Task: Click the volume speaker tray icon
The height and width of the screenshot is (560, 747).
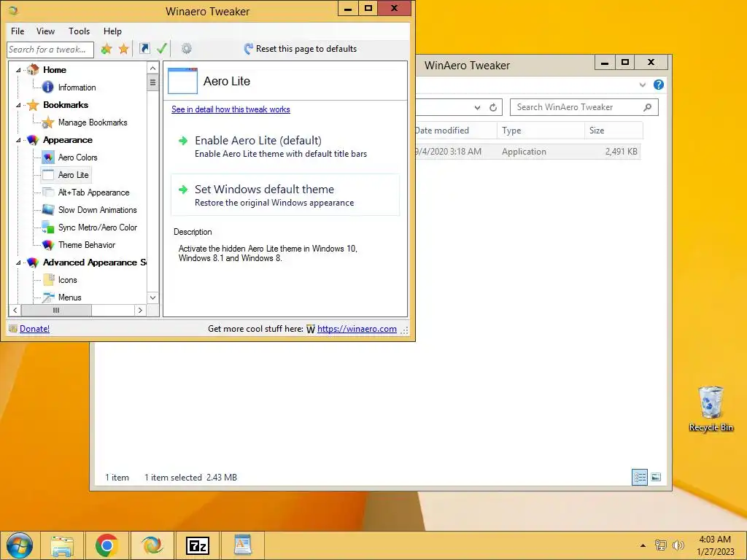Action: (678, 545)
